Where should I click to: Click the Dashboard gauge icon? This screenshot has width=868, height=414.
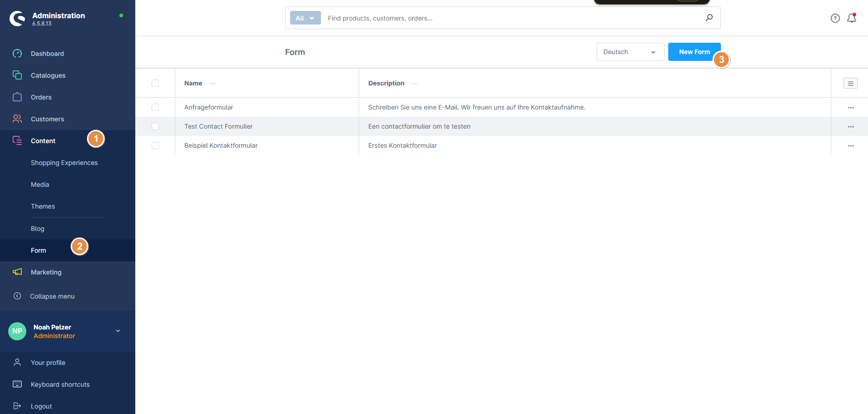tap(17, 54)
